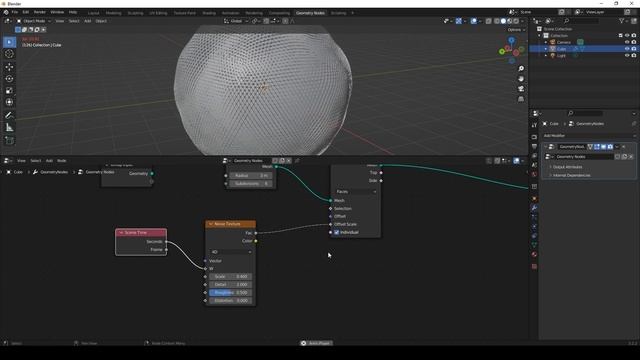Click the blue Z axis on navigation gizmo

tap(511, 40)
